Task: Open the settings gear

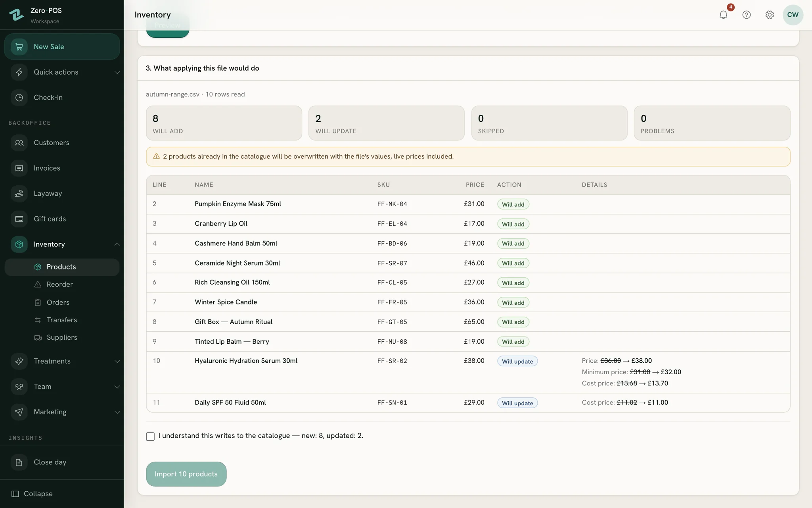Action: pyautogui.click(x=769, y=15)
